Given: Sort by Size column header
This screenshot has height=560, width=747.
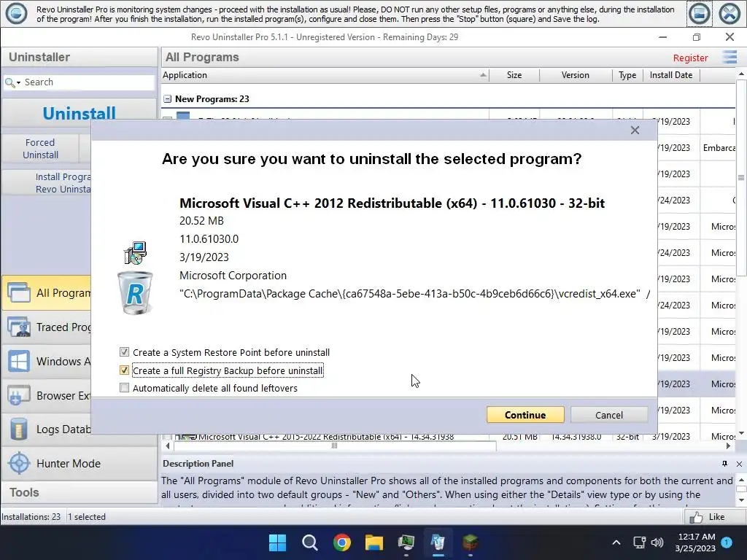Looking at the screenshot, I should click(x=514, y=75).
